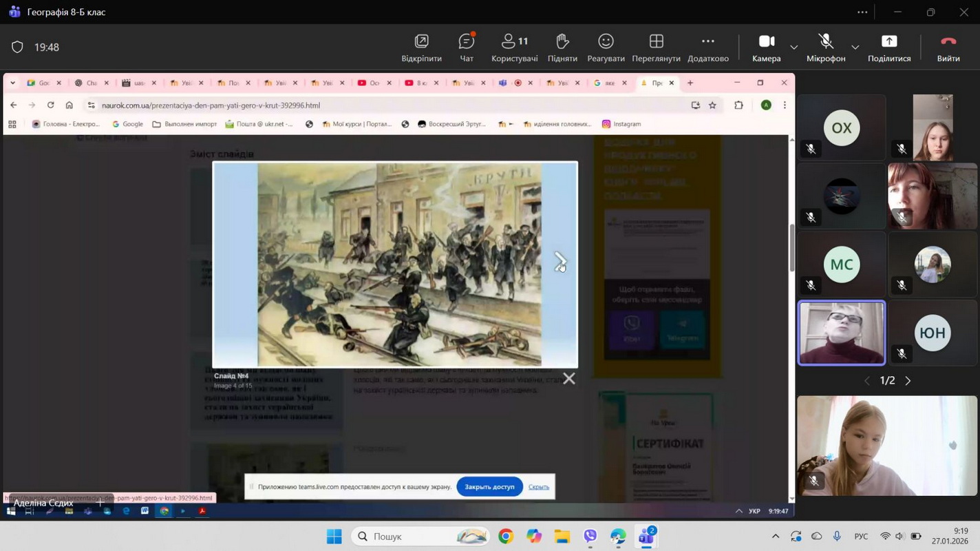980x551 pixels.
Task: Open the Windows Start menu
Action: pyautogui.click(x=334, y=537)
